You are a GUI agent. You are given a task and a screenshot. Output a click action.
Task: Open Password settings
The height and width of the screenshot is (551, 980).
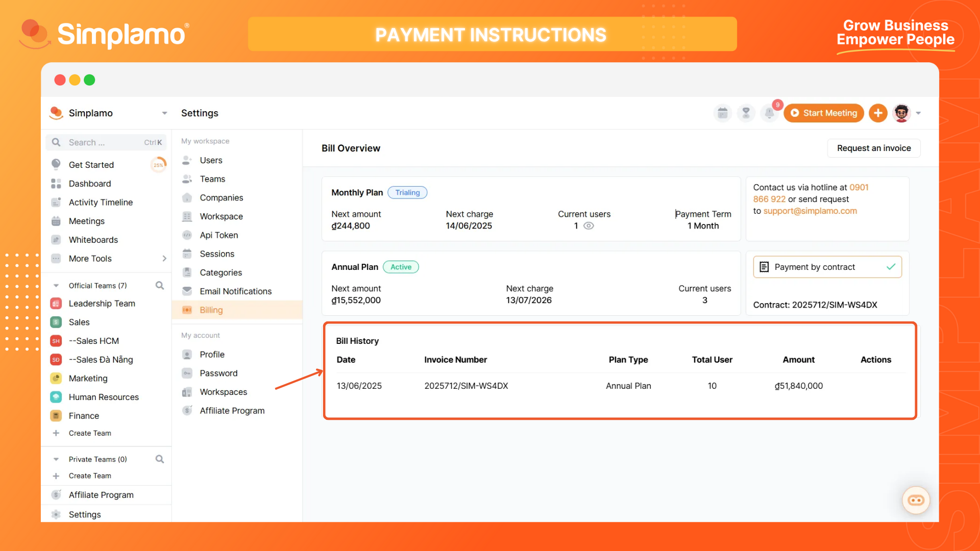coord(218,373)
